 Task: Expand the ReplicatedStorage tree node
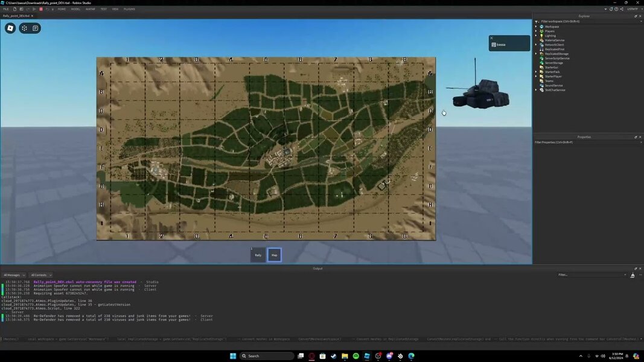(536, 54)
